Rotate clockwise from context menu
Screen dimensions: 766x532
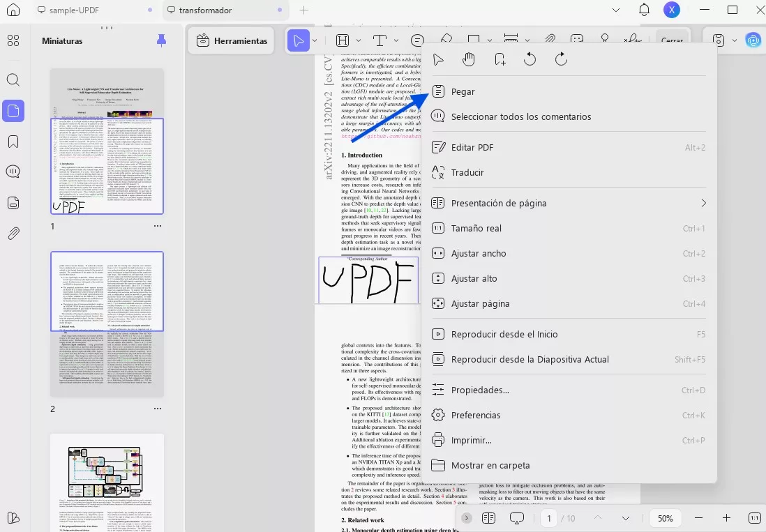[x=561, y=59]
